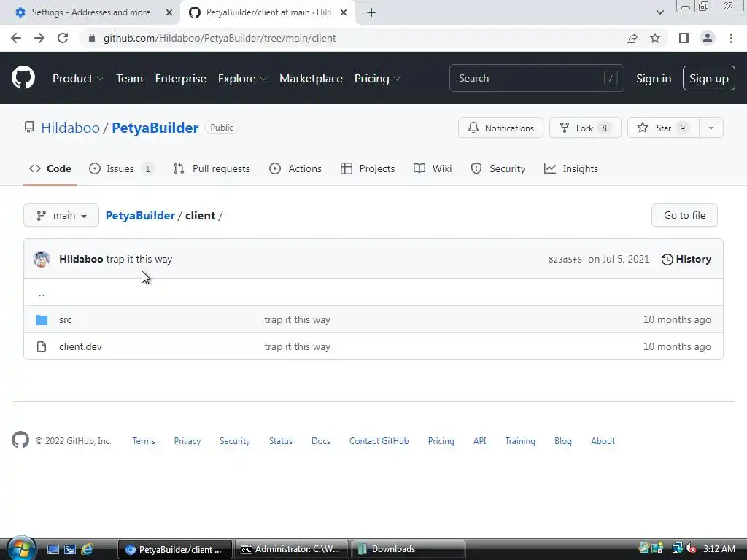
Task: Open the Hildaboo user profile link
Action: 71,128
